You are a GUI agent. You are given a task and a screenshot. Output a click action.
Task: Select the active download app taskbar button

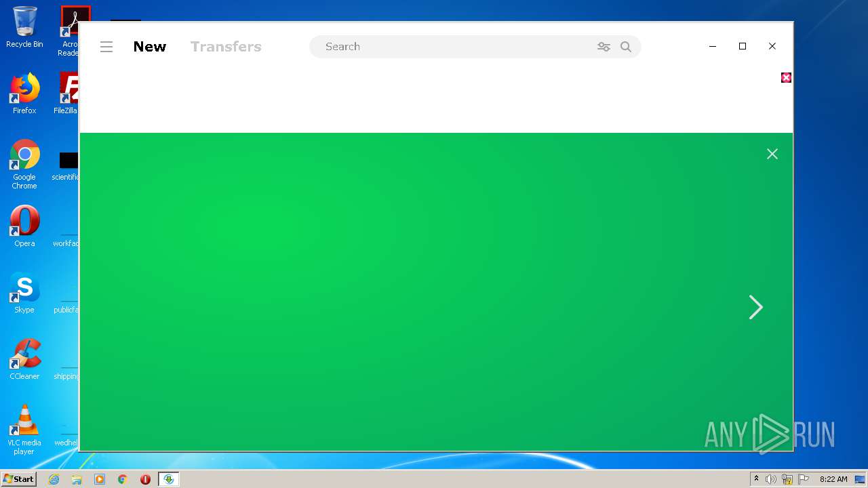coord(168,479)
